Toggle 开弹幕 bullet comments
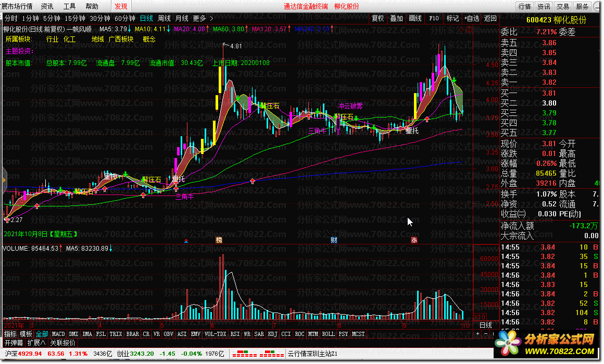This screenshot has height=364, width=604. coord(14,343)
